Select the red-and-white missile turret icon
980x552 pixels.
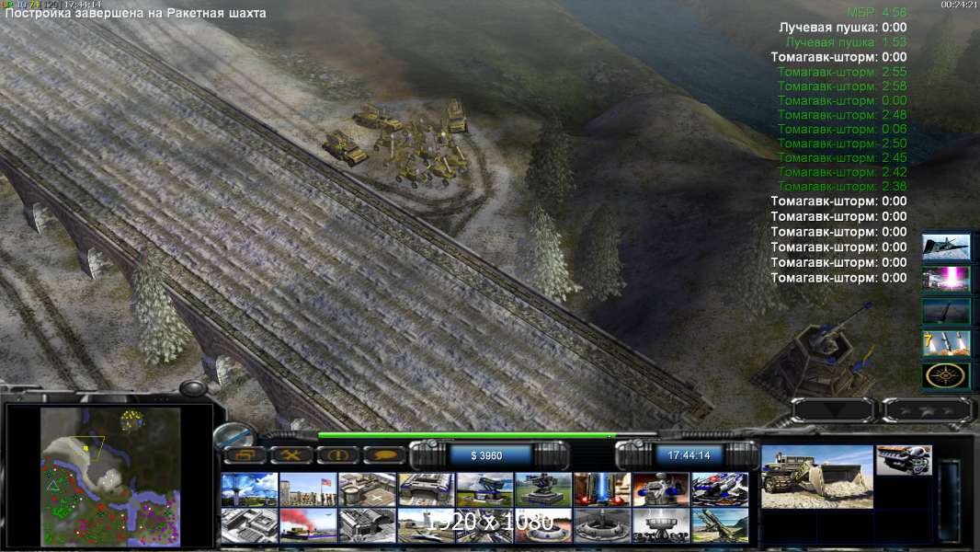[720, 489]
